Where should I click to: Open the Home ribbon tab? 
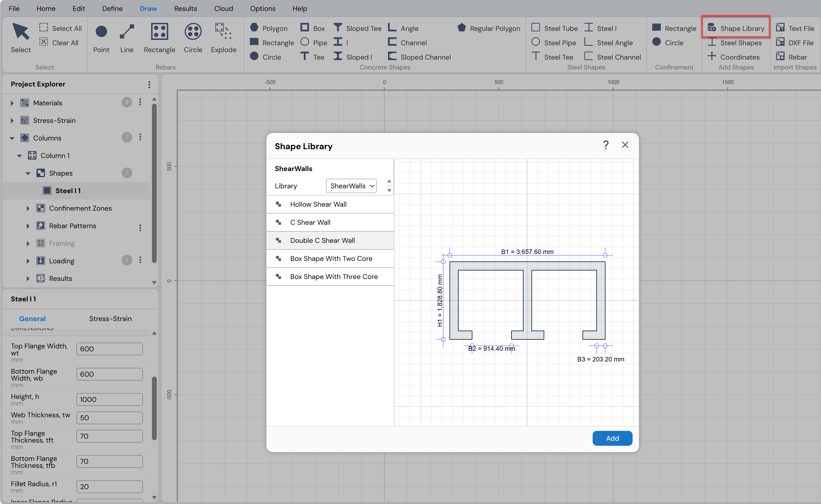[46, 8]
